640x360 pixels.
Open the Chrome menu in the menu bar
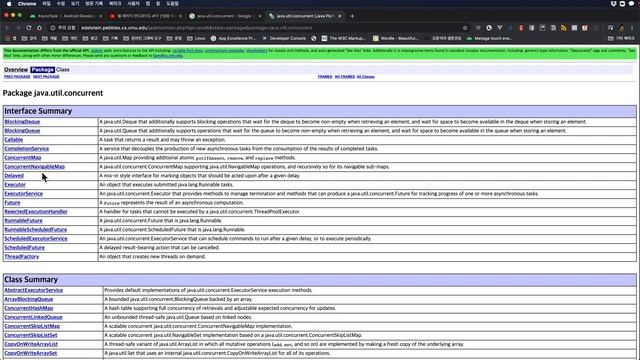tap(27, 3)
